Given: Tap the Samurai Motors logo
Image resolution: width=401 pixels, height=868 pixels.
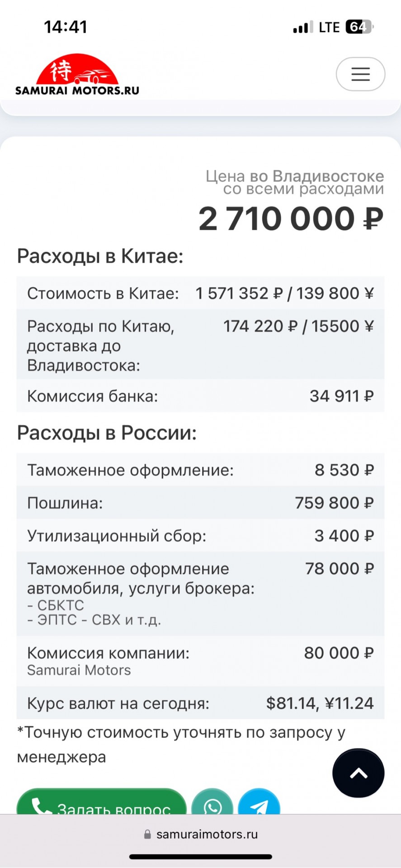Looking at the screenshot, I should [x=77, y=75].
